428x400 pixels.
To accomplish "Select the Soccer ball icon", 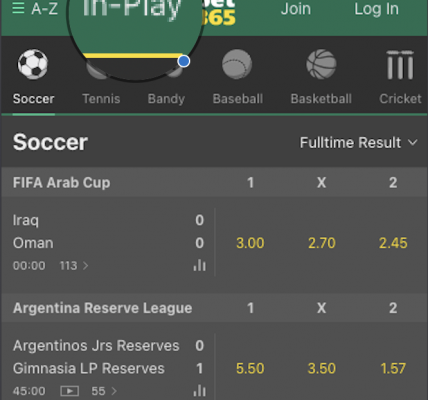I will pos(33,64).
